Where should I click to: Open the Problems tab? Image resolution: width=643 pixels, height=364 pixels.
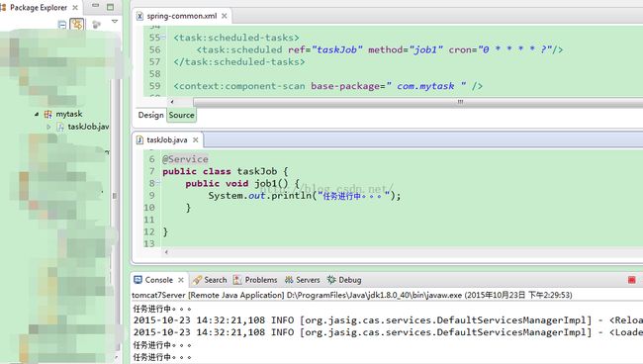[x=261, y=280]
